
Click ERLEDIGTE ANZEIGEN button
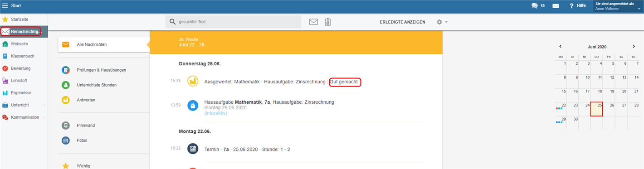click(402, 22)
